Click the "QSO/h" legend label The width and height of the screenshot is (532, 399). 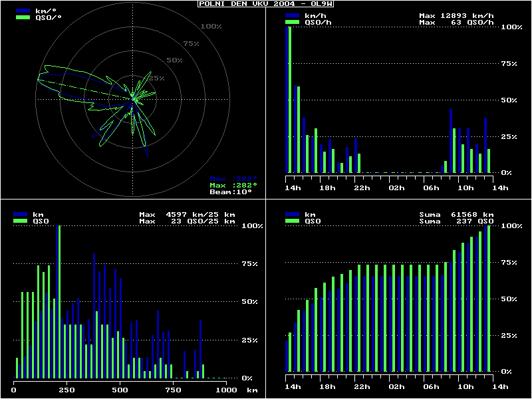tap(318, 23)
